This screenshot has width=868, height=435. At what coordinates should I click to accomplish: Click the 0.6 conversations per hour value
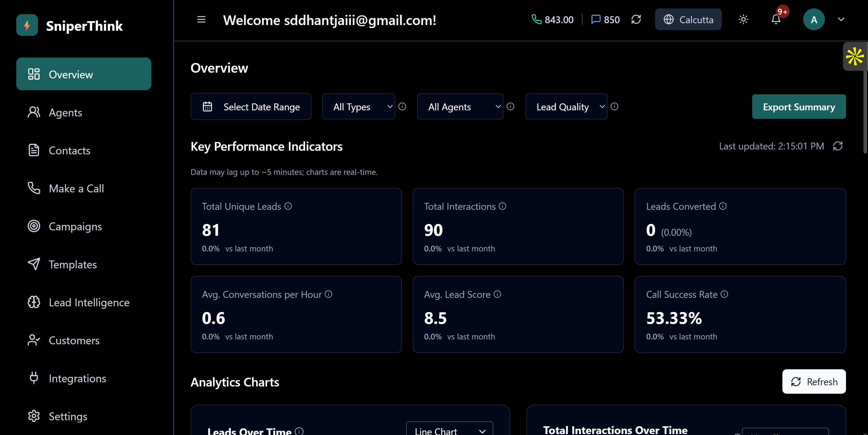[x=213, y=318]
